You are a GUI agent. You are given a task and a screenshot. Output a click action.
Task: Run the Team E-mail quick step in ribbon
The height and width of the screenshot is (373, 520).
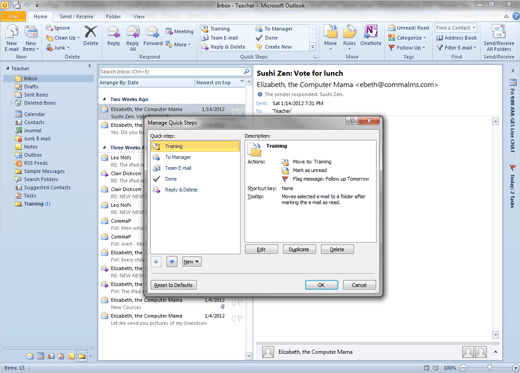click(x=220, y=38)
